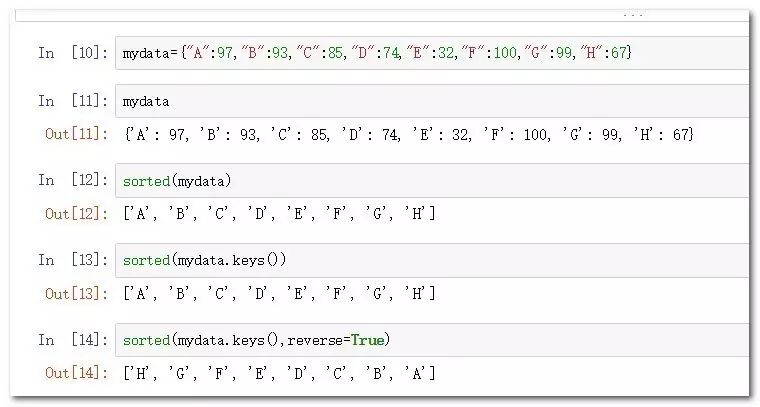Image resolution: width=760 pixels, height=407 pixels.
Task: Click the sorted list output of Out[12]
Action: (278, 214)
